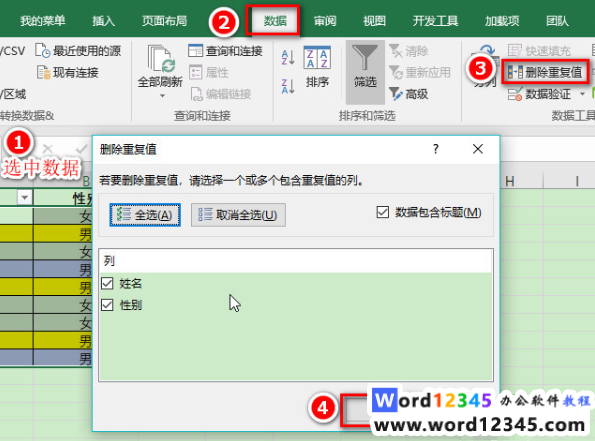
Task: Click 全选(A) button in dialog
Action: coord(145,215)
